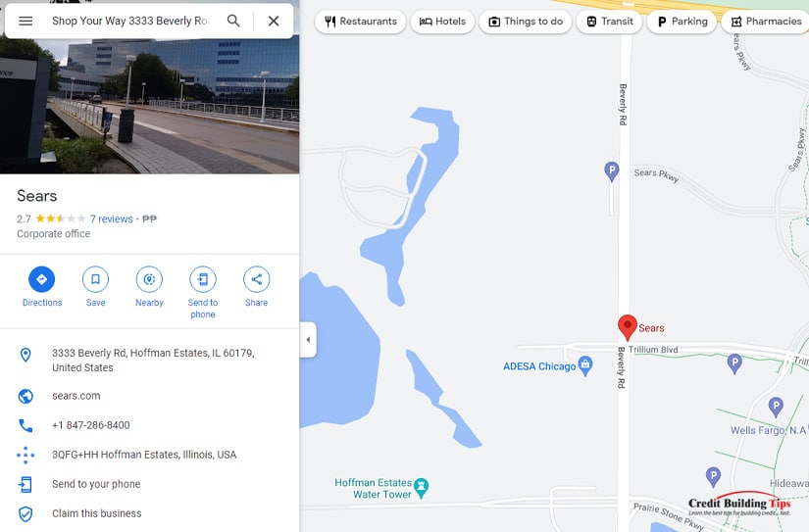809x532 pixels.
Task: Save the place with the bookmark icon
Action: point(95,279)
